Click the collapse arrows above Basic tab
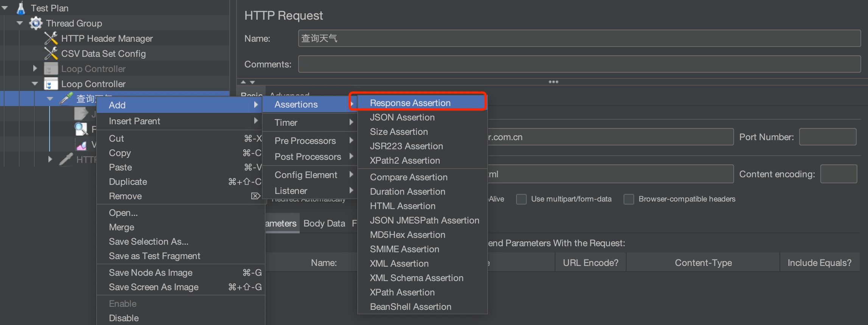 coord(248,82)
